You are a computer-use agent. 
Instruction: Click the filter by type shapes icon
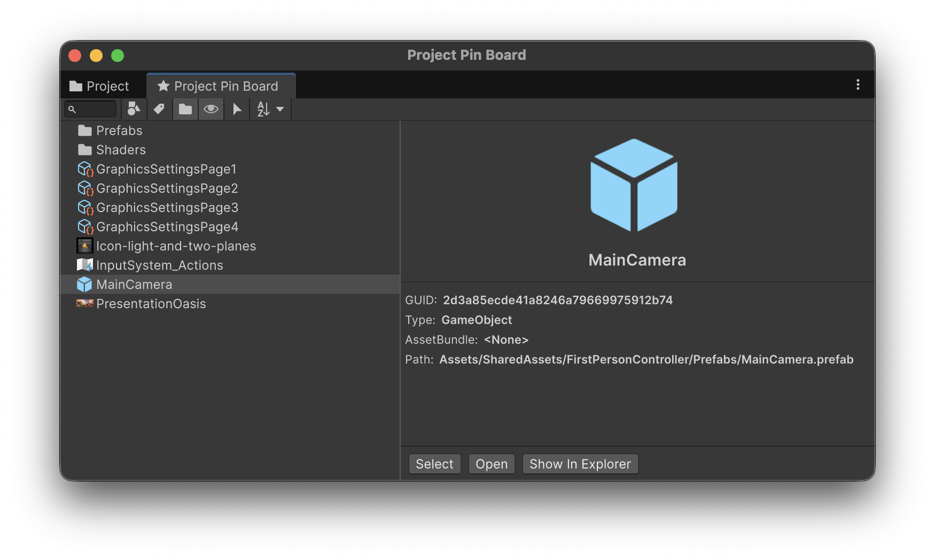pos(134,109)
